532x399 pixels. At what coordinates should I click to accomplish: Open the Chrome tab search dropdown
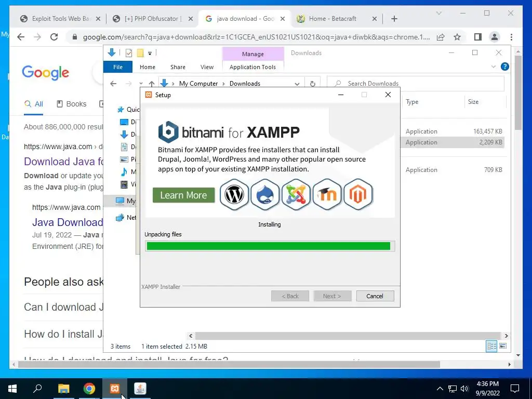[438, 13]
